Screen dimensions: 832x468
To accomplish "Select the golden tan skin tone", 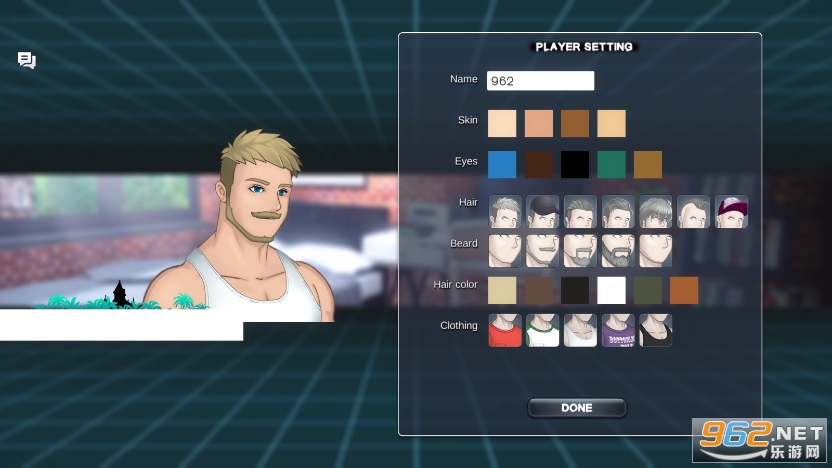I will 611,124.
